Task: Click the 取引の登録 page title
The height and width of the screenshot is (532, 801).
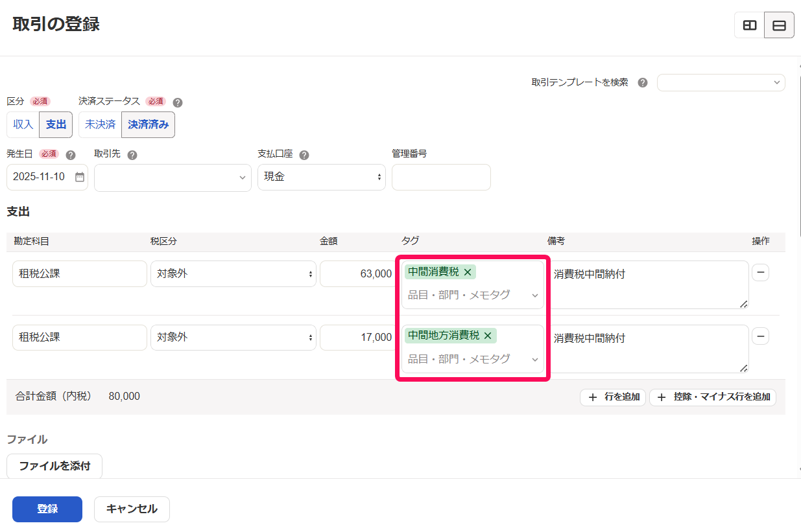Action: click(x=56, y=25)
